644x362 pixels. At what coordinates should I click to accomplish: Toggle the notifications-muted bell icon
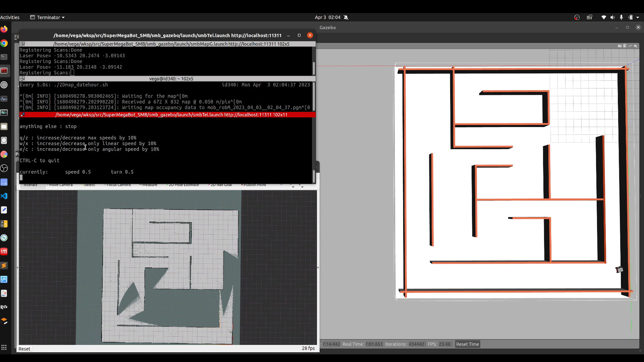pos(346,17)
